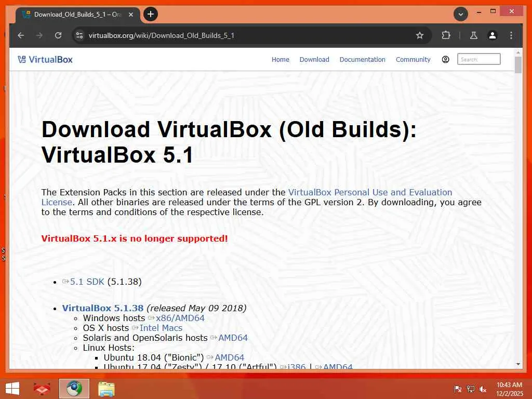Click the scrollbar down arrow
The height and width of the screenshot is (399, 532).
pyautogui.click(x=518, y=364)
